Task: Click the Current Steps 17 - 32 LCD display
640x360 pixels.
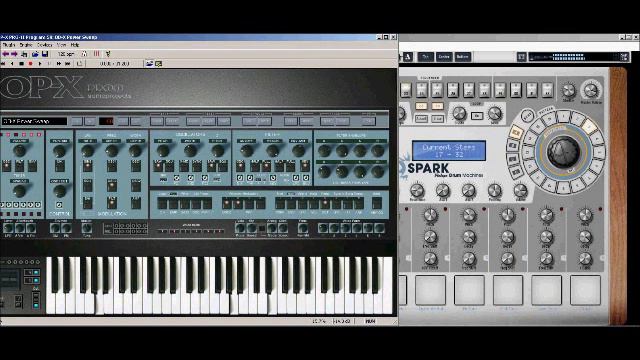Action: (449, 150)
